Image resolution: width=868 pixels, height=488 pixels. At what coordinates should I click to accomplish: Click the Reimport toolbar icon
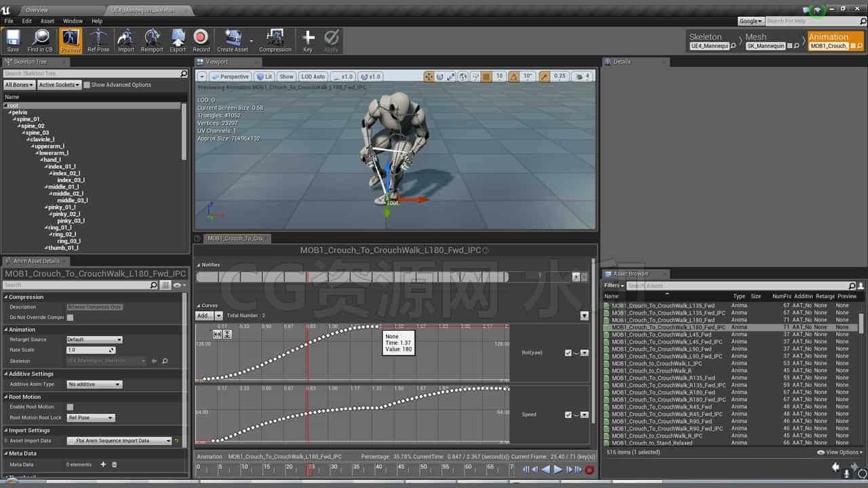click(152, 41)
